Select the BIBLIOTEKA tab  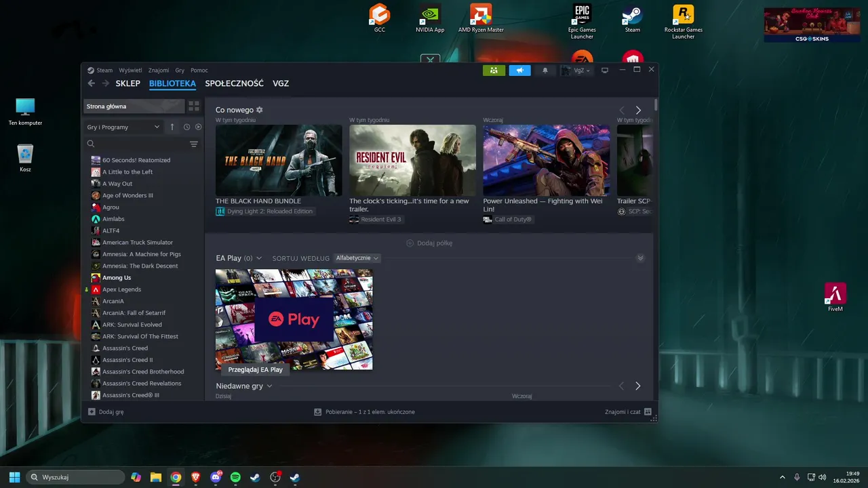pyautogui.click(x=172, y=83)
